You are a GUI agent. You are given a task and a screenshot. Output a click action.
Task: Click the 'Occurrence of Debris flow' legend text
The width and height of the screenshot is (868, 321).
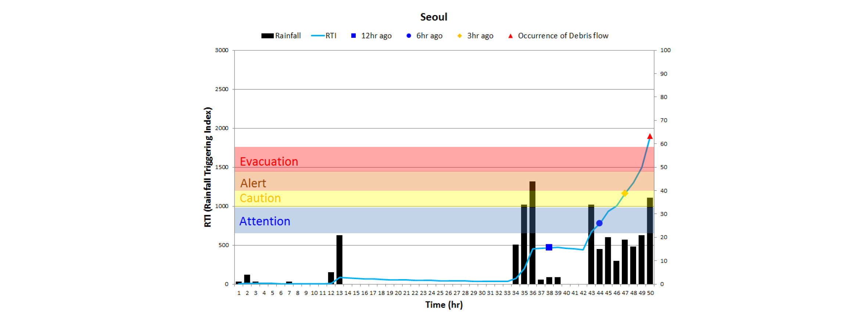tap(563, 36)
